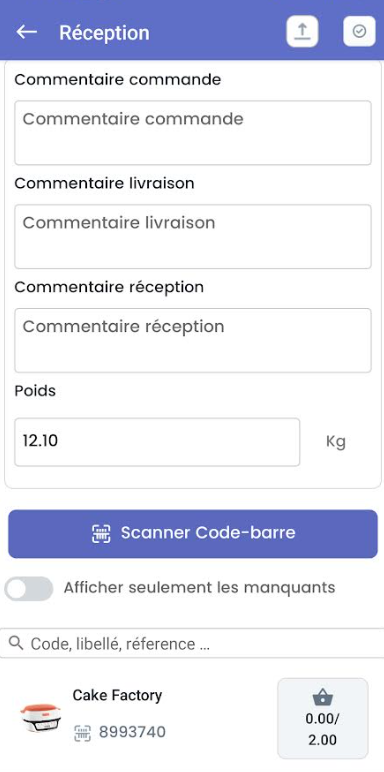Toggle Afficher seulement les manquants switch
The width and height of the screenshot is (384, 772).
point(29,588)
